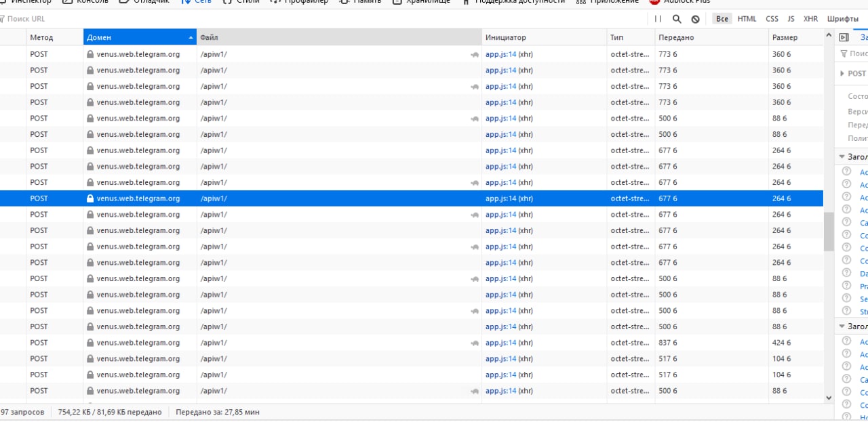Expand the POST disclosure triangle in details
The height and width of the screenshot is (422, 868).
click(843, 73)
